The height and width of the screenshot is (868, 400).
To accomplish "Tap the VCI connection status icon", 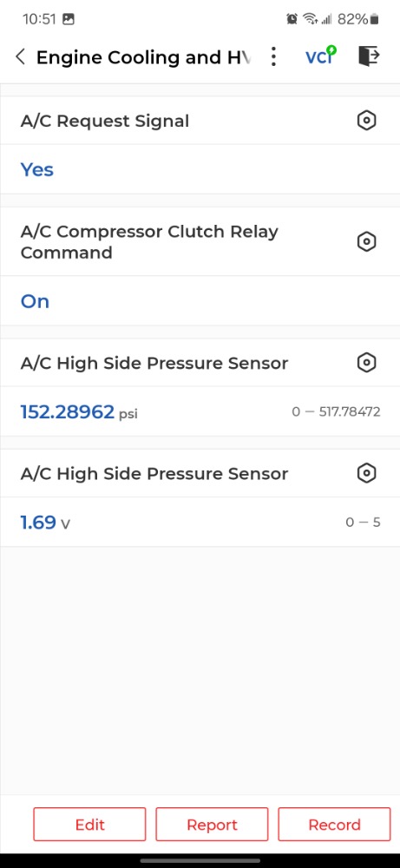I will pyautogui.click(x=321, y=56).
